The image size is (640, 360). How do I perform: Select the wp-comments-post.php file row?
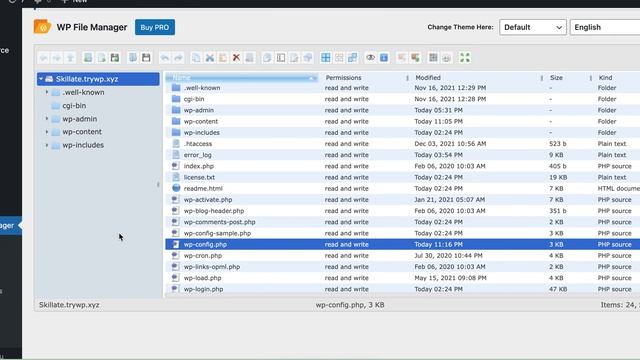(402, 222)
